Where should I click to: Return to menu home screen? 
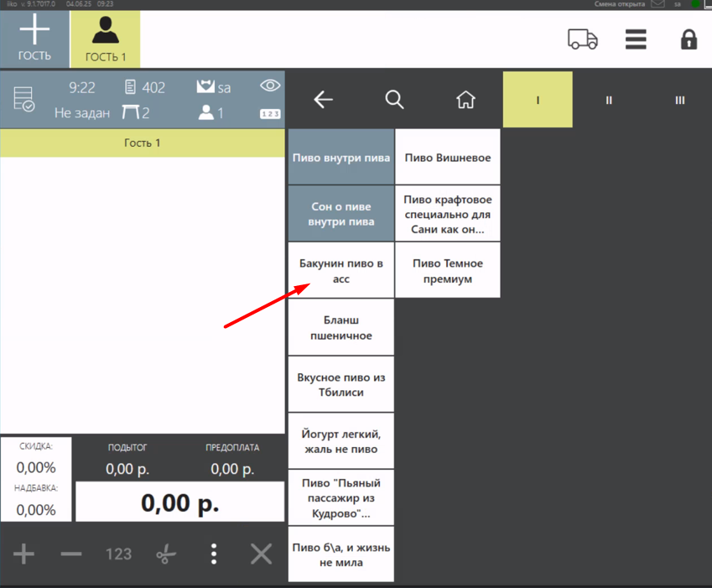(465, 100)
